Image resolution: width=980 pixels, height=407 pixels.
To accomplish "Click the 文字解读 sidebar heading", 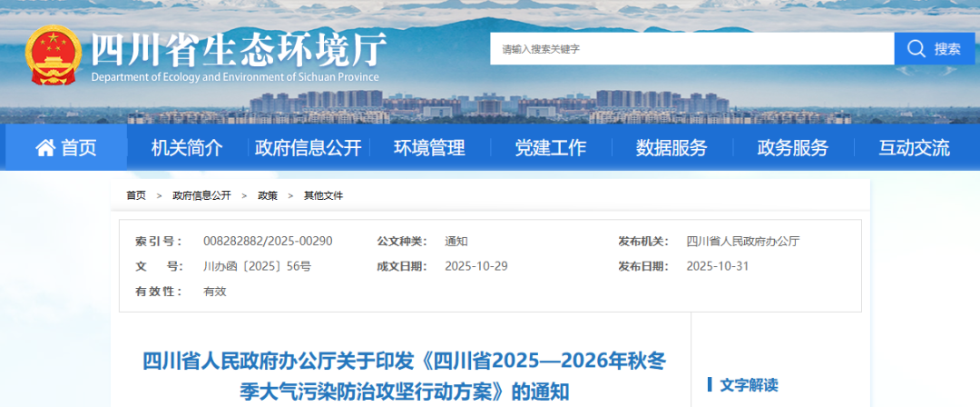I will [749, 385].
